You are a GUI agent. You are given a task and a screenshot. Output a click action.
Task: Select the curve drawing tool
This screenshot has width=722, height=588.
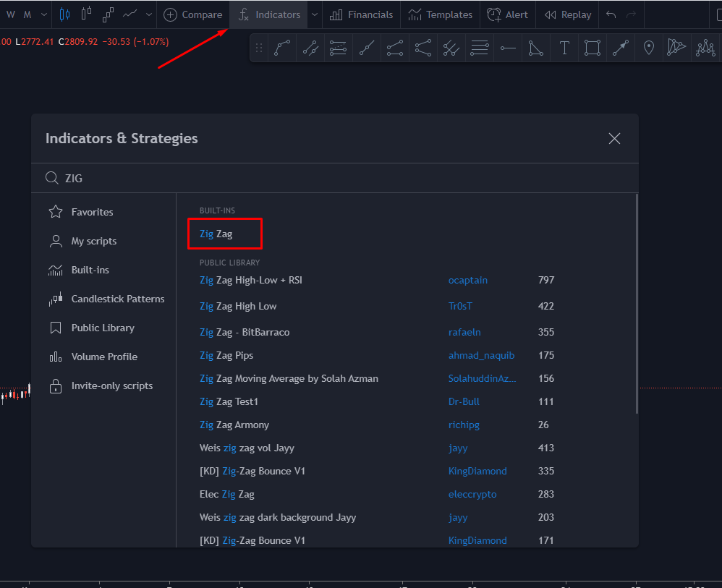282,48
